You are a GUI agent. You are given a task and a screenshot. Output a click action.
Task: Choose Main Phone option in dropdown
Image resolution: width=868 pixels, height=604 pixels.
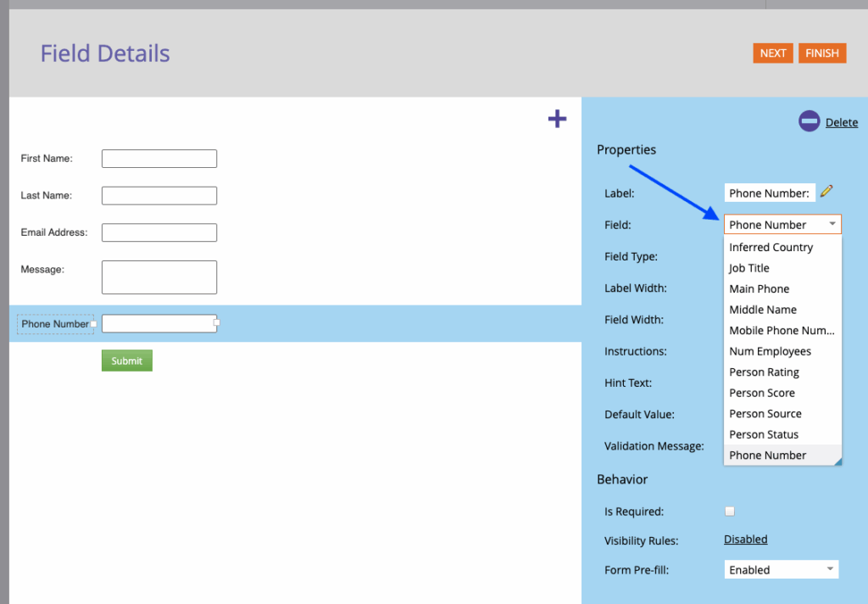(759, 288)
